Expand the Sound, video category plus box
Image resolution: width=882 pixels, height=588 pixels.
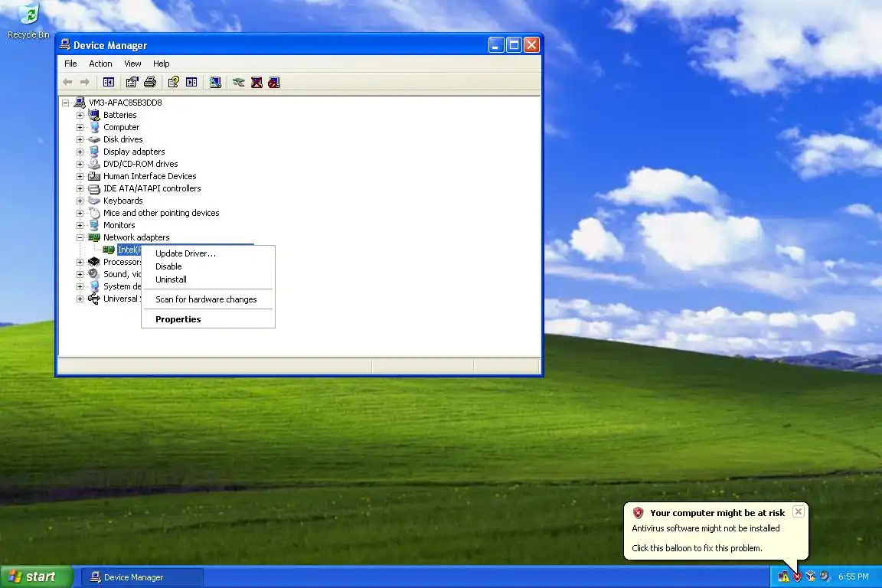pyautogui.click(x=80, y=274)
